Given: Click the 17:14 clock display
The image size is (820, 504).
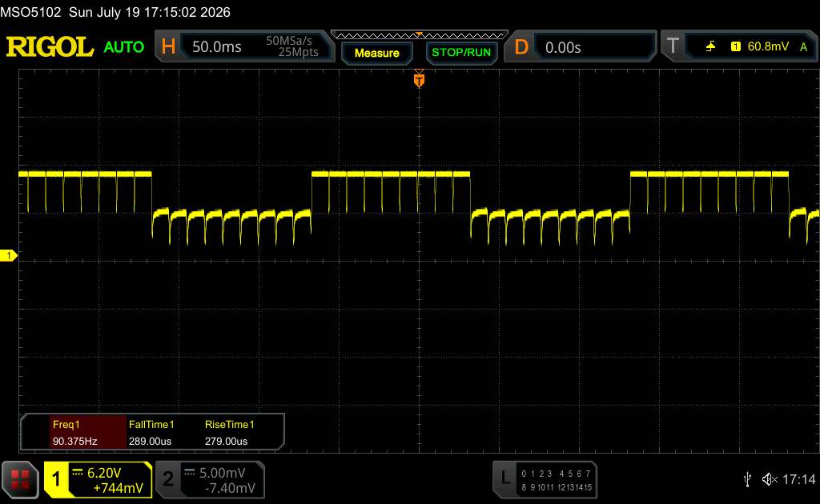Looking at the screenshot, I should 798,479.
